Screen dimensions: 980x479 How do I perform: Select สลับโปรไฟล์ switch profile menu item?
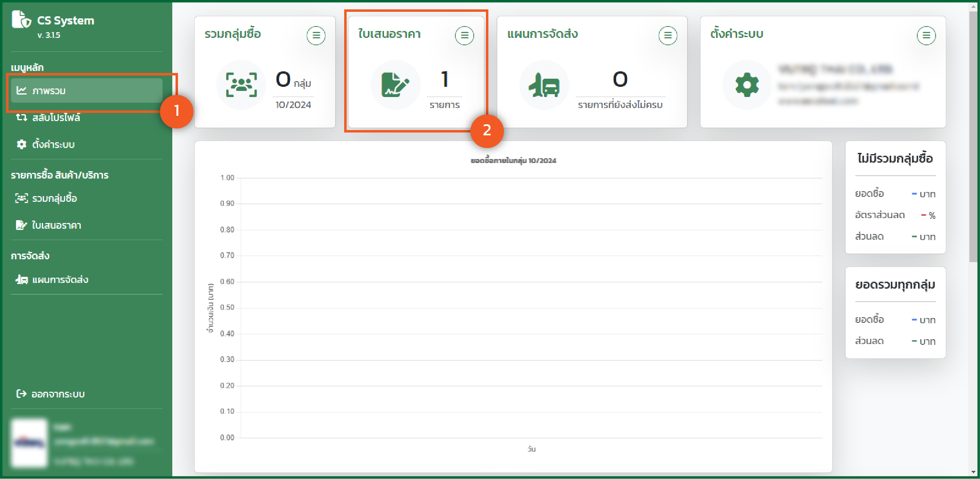pyautogui.click(x=56, y=117)
